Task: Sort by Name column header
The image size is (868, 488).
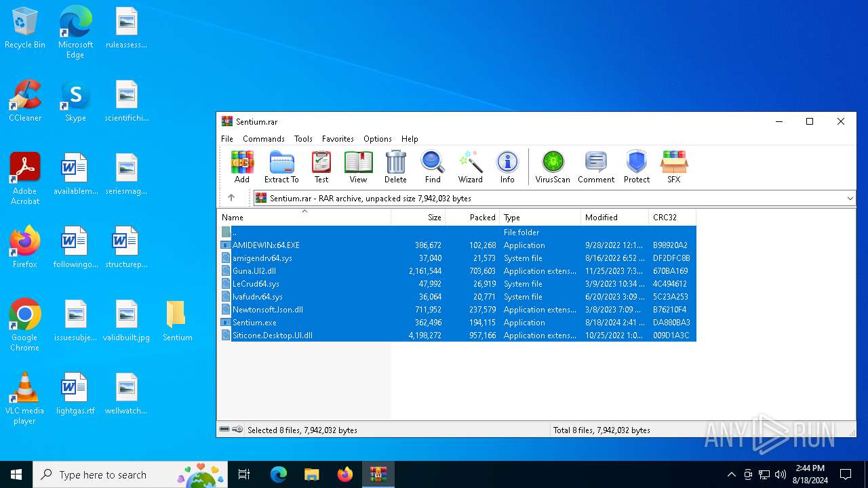Action: [x=304, y=218]
